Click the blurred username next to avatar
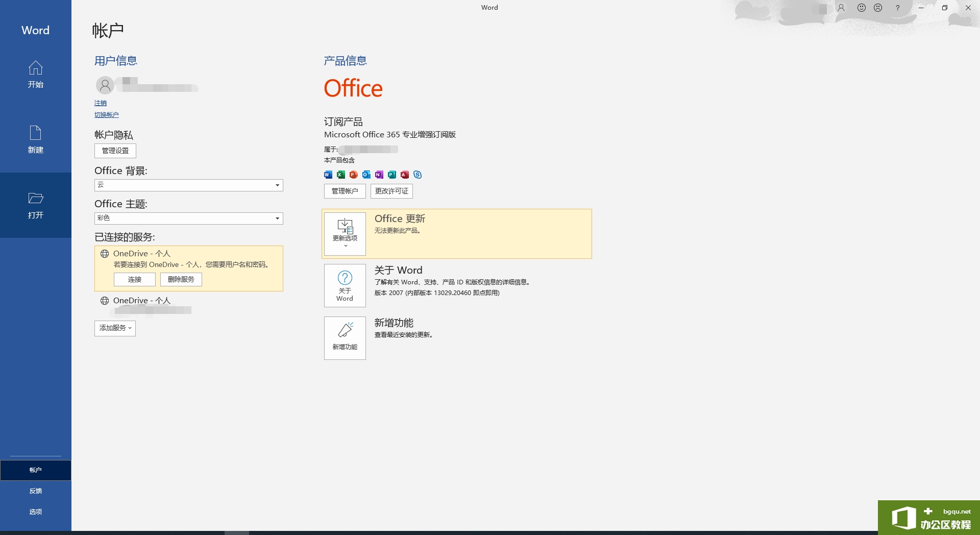Screen dimensions: 980x535 click(157, 85)
